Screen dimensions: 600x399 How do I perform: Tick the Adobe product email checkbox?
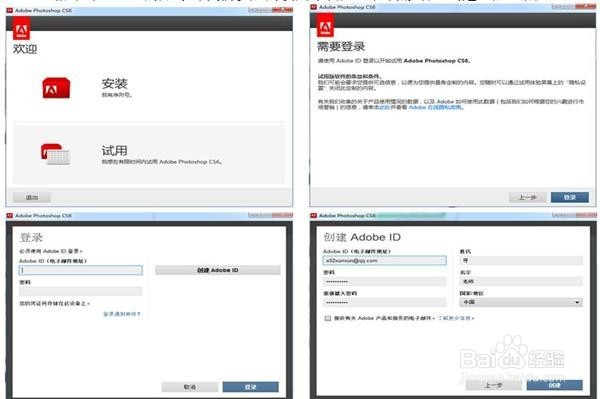[328, 318]
